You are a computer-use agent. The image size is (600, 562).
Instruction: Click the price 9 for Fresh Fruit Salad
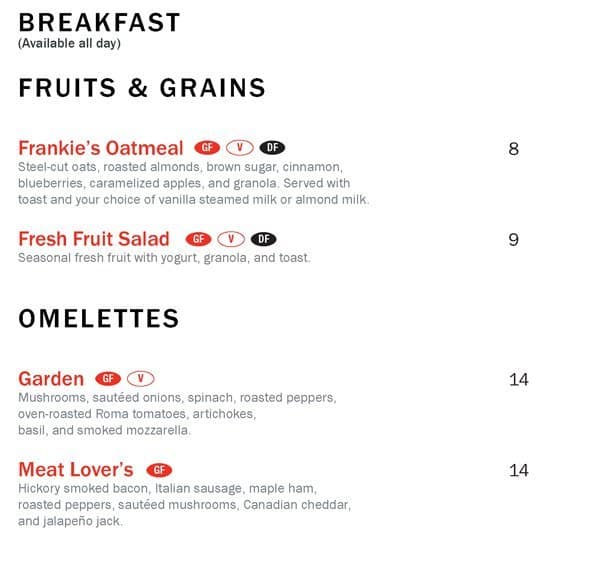(x=514, y=240)
